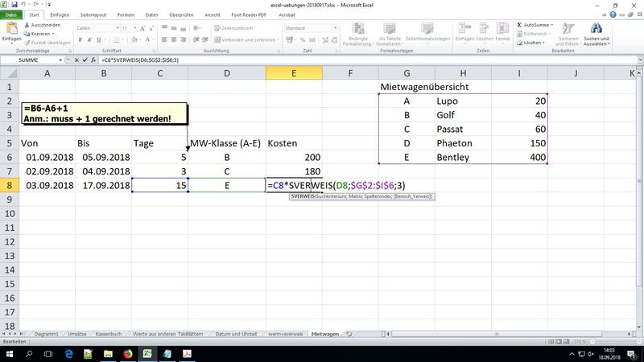Open Firefox from the Windows taskbar
Image resolution: width=644 pixels, height=362 pixels.
click(128, 353)
